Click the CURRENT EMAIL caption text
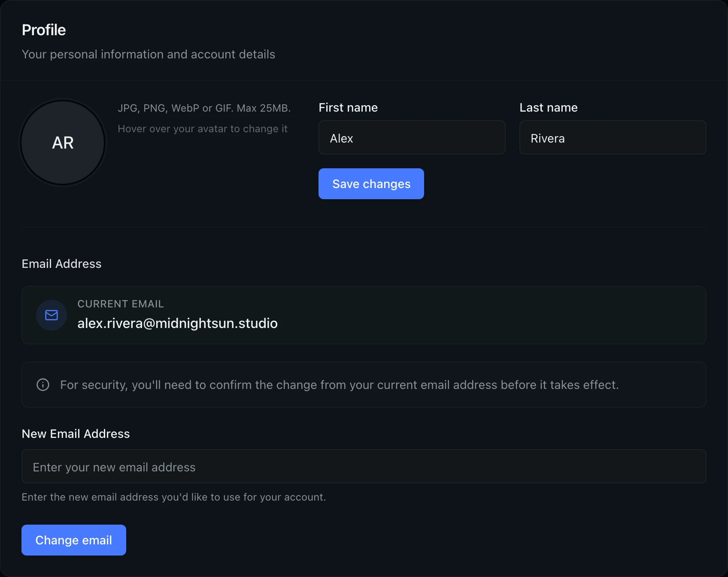This screenshot has width=728, height=577. pyautogui.click(x=121, y=304)
